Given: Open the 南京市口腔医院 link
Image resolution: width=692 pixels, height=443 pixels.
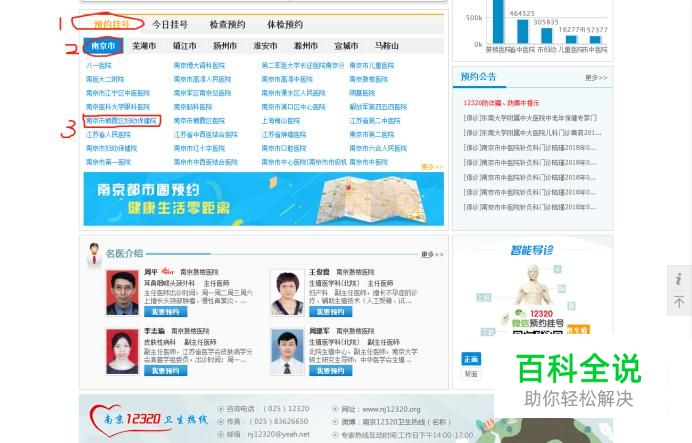Looking at the screenshot, I should (x=284, y=148).
